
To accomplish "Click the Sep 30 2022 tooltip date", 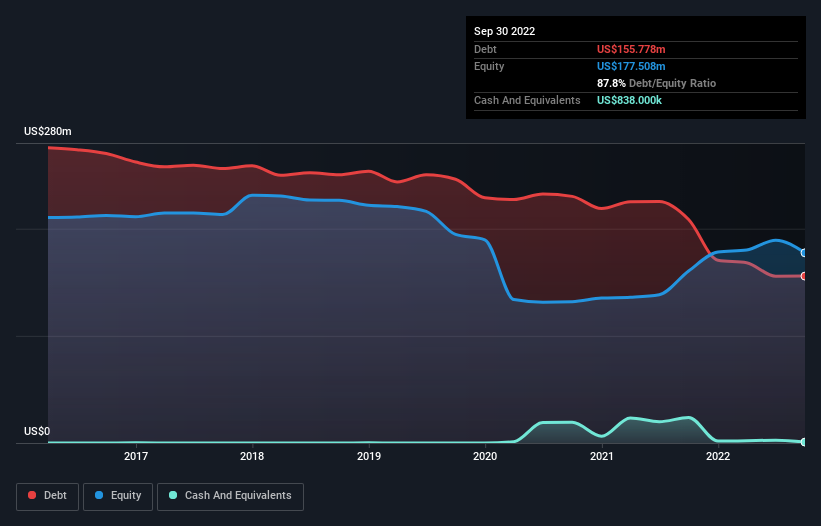I will pos(505,31).
